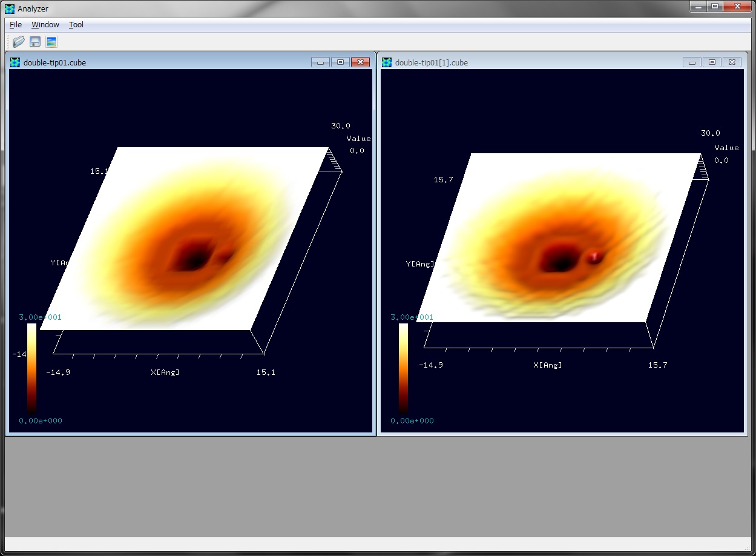
Task: Click the Value axis label in double-tip01.cube
Action: tap(358, 139)
